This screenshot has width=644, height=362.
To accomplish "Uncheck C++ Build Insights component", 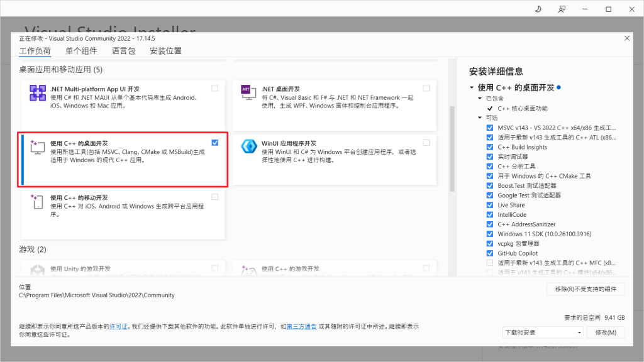I will 489,147.
